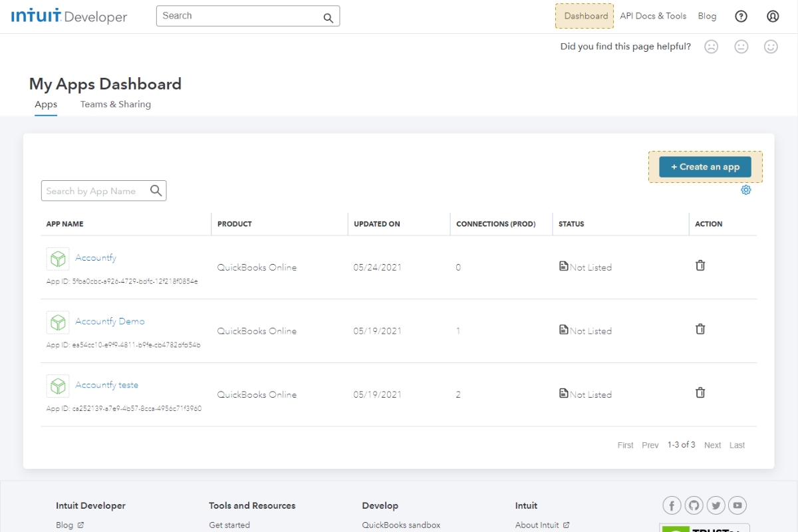Click the sad face feedback icon
The height and width of the screenshot is (532, 798).
click(x=712, y=47)
